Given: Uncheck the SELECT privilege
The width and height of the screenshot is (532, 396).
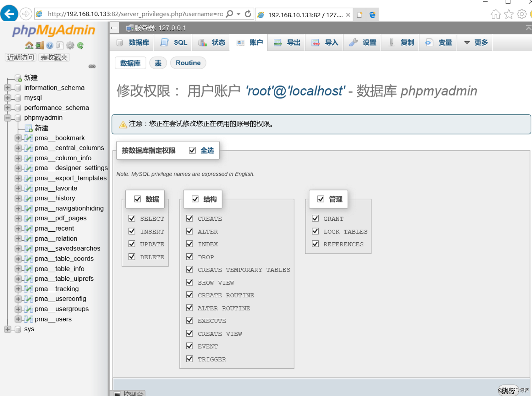Looking at the screenshot, I should (x=132, y=218).
